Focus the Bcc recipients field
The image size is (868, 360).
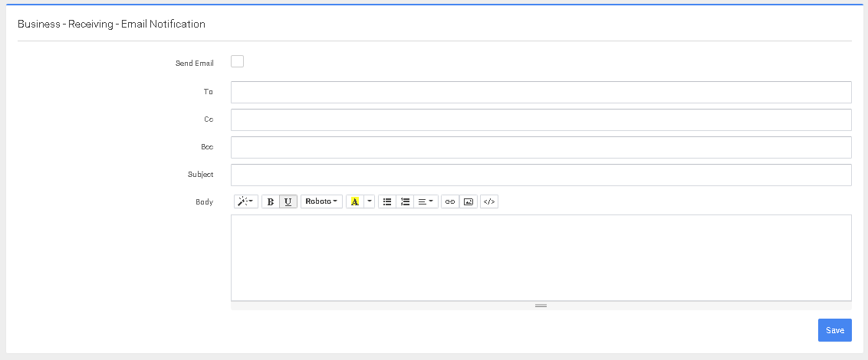[541, 147]
